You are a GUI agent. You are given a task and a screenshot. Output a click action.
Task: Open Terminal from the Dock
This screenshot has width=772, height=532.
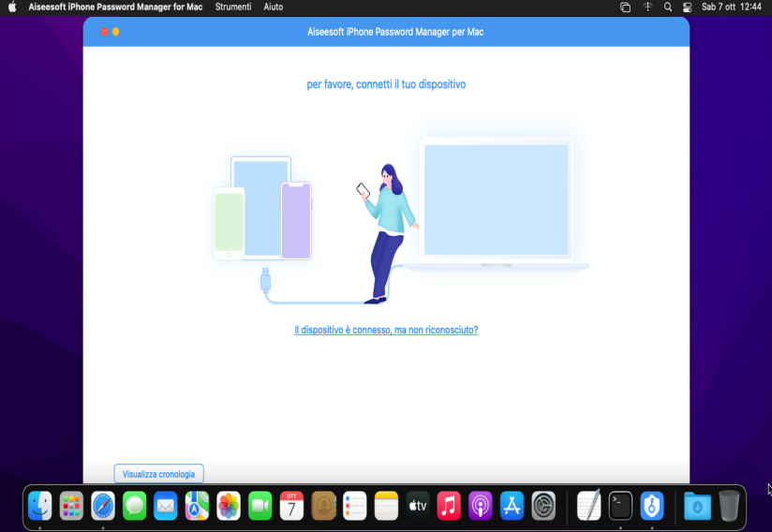620,506
